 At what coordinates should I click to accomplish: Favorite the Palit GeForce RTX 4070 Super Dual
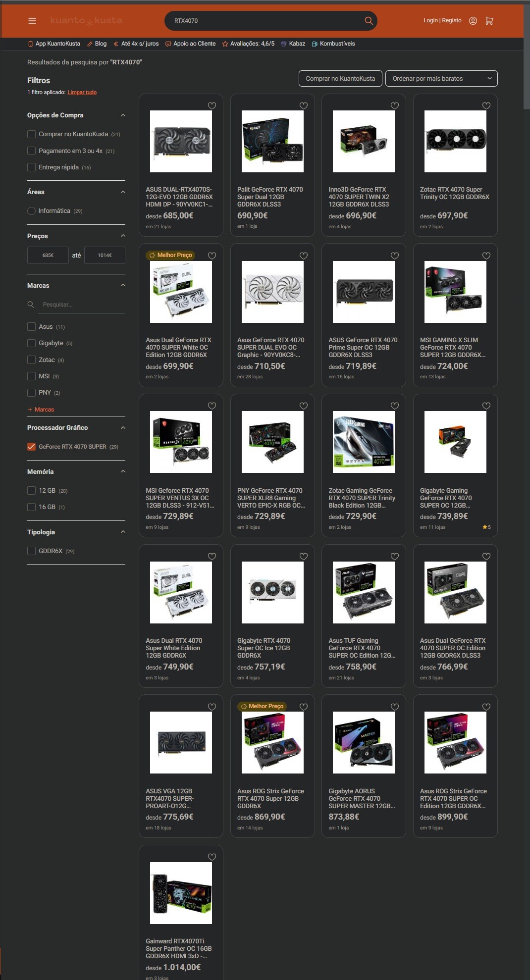point(304,105)
